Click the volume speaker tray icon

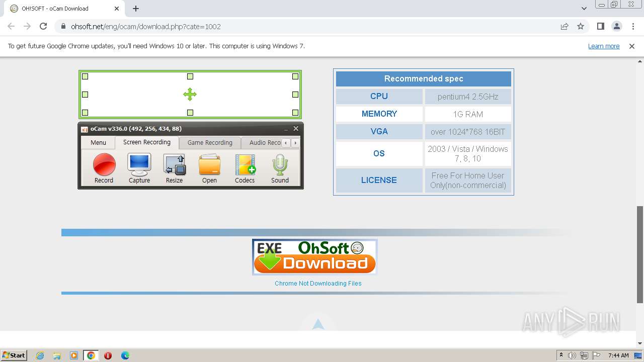(572, 355)
